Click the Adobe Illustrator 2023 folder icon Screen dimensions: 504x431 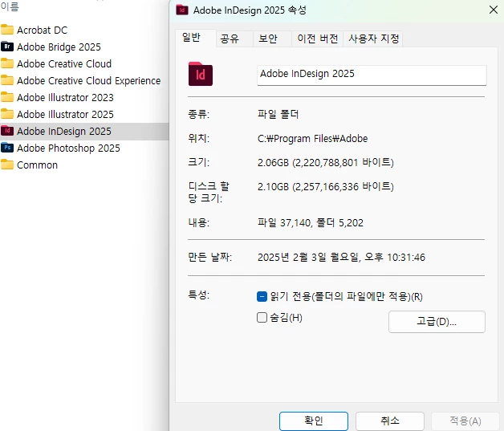[x=7, y=97]
